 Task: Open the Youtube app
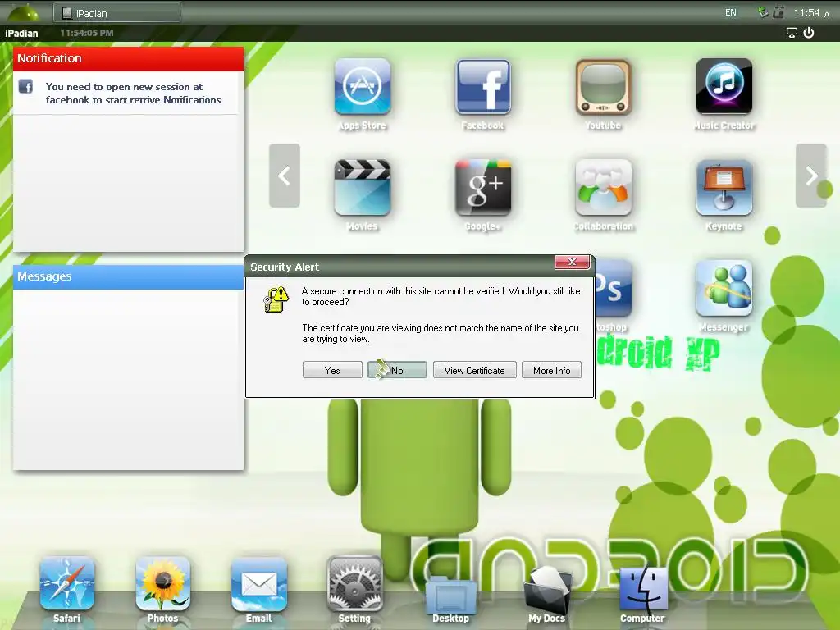point(603,87)
